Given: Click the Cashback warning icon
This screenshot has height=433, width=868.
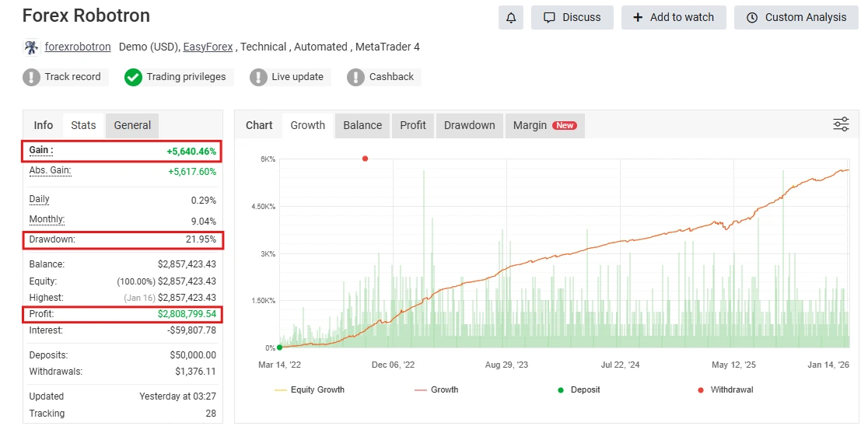Looking at the screenshot, I should coord(355,77).
